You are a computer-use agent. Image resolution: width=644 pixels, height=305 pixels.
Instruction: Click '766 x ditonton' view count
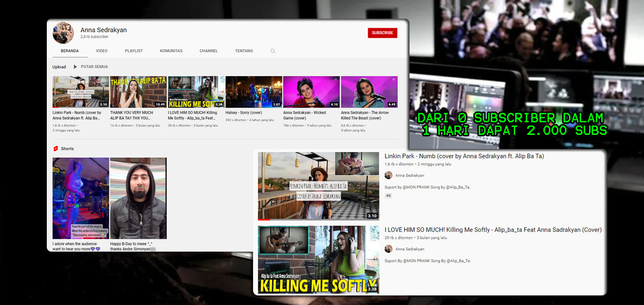[294, 125]
